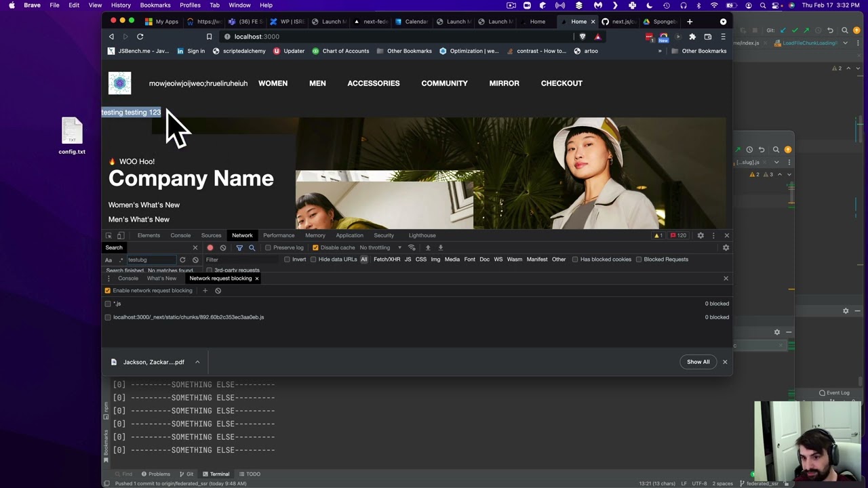Close the DevTools Search pane
This screenshot has height=488, width=868.
(x=195, y=248)
